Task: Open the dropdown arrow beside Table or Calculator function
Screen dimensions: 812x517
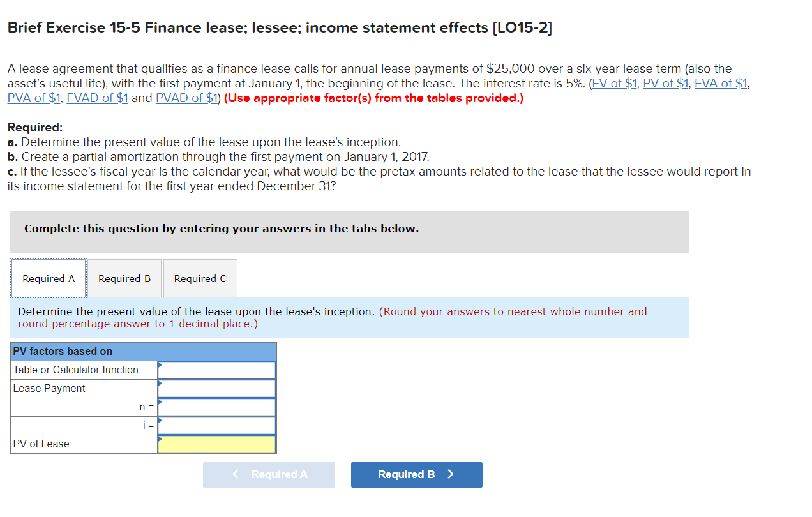Action: click(160, 365)
